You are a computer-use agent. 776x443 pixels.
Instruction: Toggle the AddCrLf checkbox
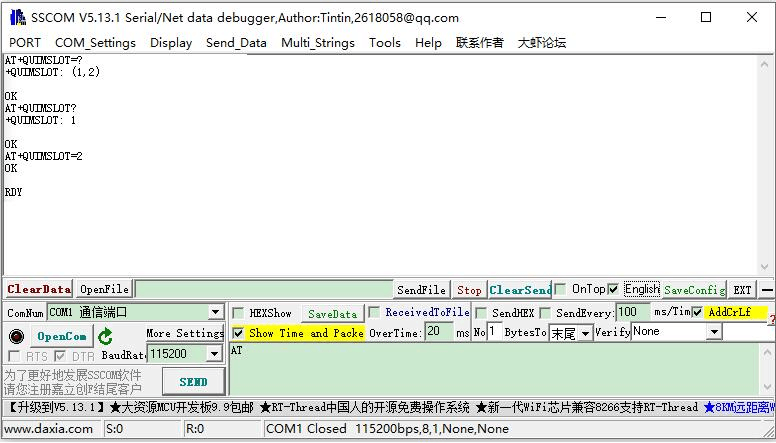tap(698, 312)
